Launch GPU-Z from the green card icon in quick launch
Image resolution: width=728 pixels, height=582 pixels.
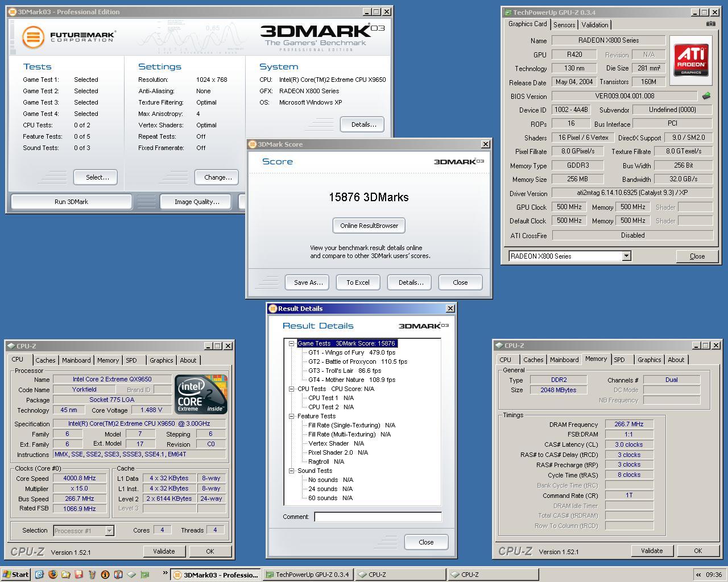click(x=144, y=575)
